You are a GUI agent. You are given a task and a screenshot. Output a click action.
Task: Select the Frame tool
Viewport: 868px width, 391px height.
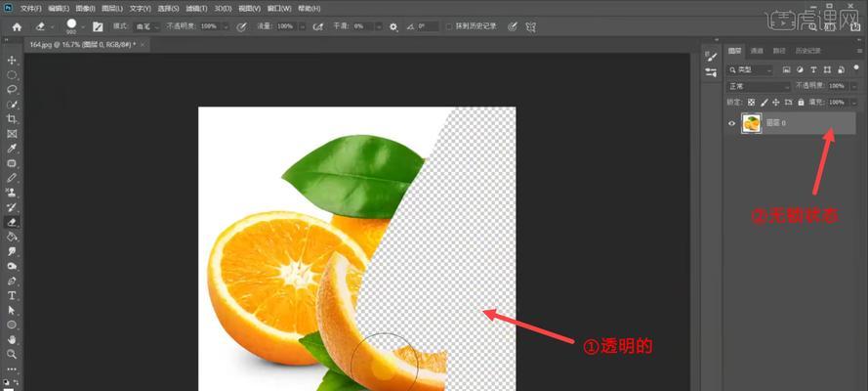point(12,134)
